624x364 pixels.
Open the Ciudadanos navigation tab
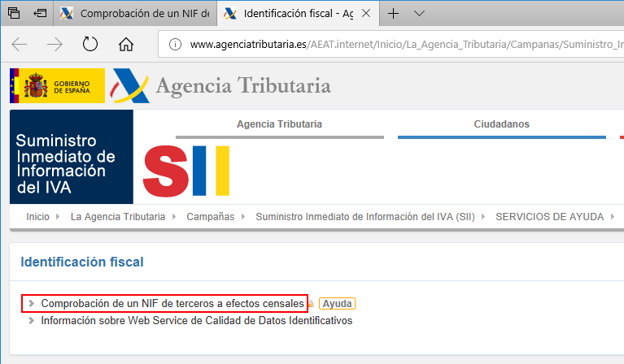501,124
